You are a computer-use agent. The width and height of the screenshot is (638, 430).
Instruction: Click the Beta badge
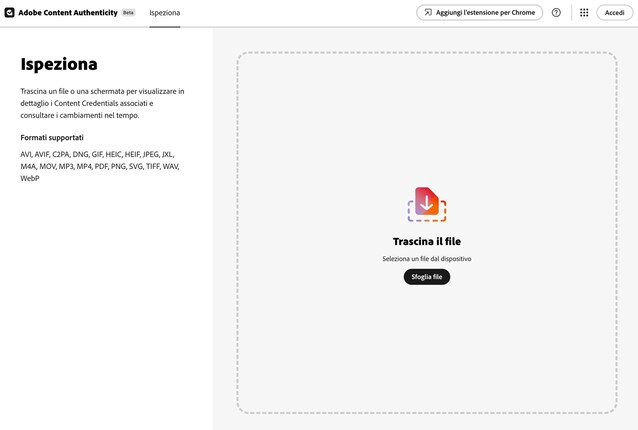[x=128, y=13]
